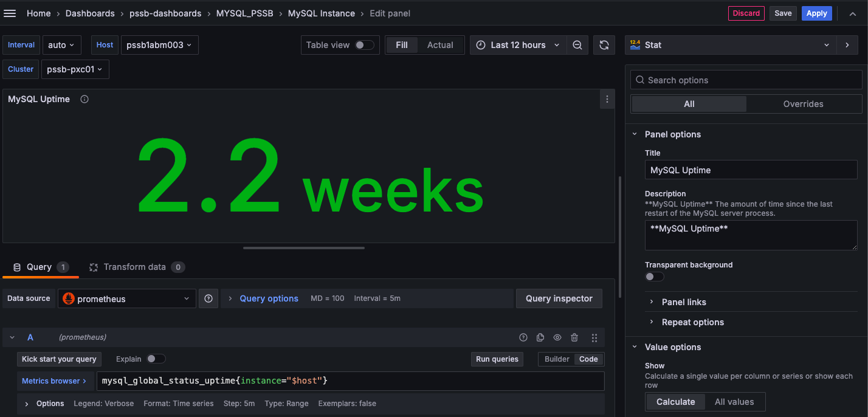Viewport: 868px width, 417px height.
Task: Enable Transparent background switch
Action: [655, 277]
